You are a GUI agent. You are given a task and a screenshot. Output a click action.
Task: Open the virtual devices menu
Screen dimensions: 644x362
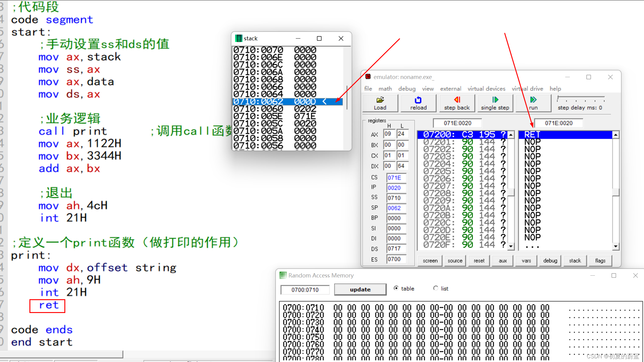(486, 89)
